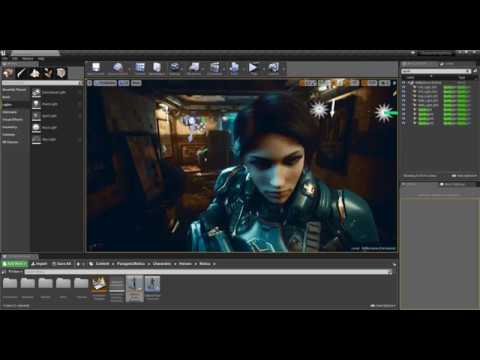
Task: Open the Lit view mode dropdown
Action: point(124,83)
